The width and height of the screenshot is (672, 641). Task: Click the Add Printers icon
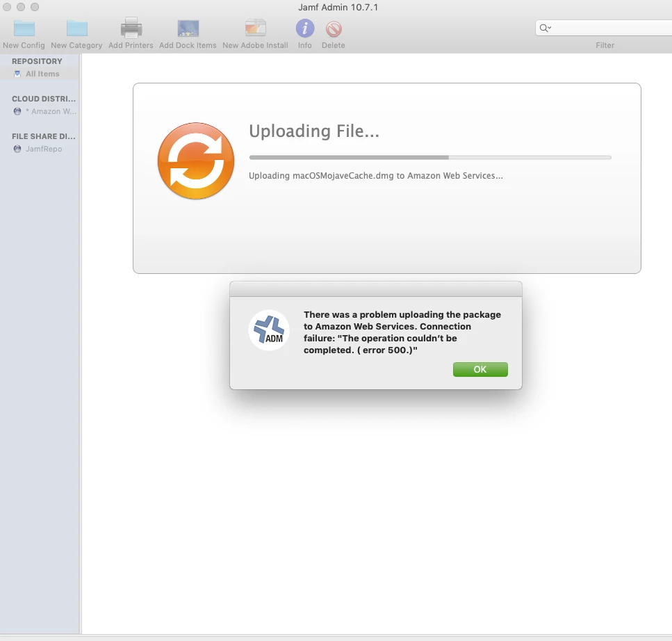tap(131, 28)
